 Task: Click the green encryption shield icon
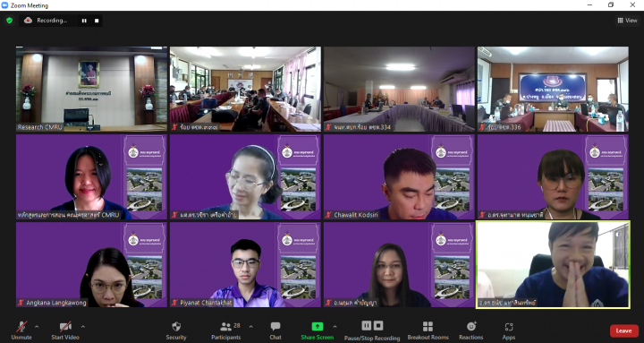pos(9,21)
